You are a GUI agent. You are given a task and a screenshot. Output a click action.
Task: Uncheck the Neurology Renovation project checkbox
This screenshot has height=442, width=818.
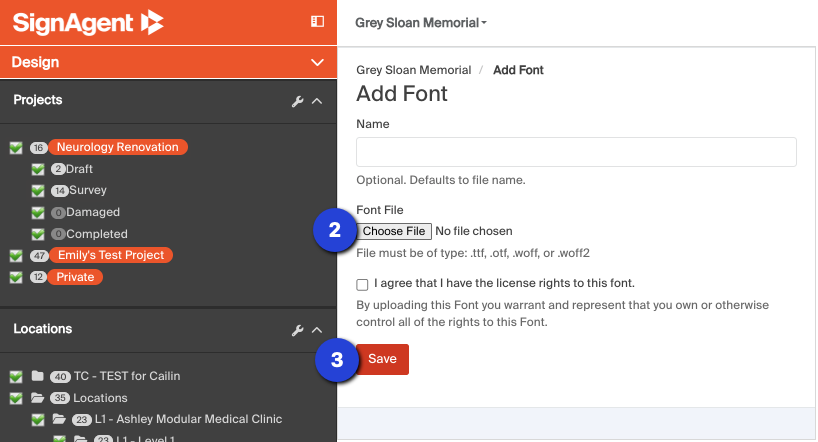16,148
